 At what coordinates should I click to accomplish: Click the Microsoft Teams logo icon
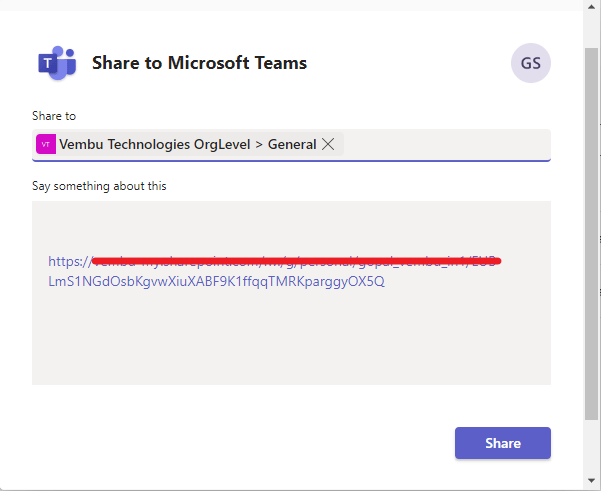point(57,63)
